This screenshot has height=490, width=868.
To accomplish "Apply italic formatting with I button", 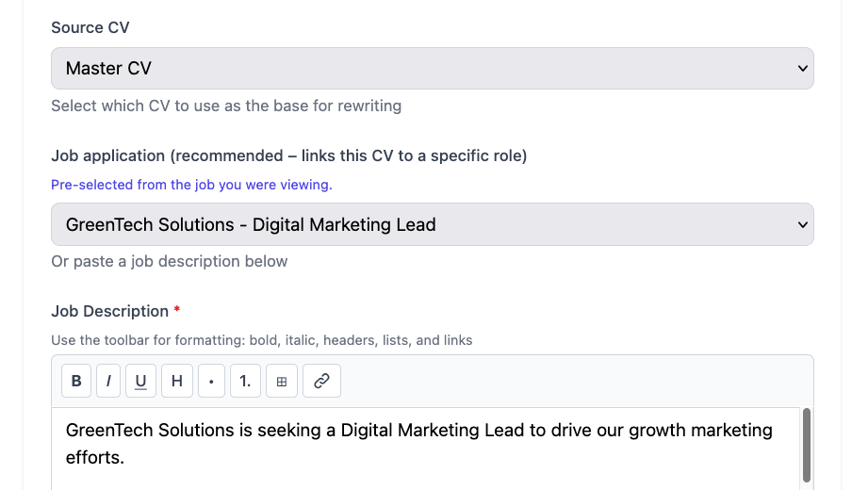I will click(x=108, y=381).
